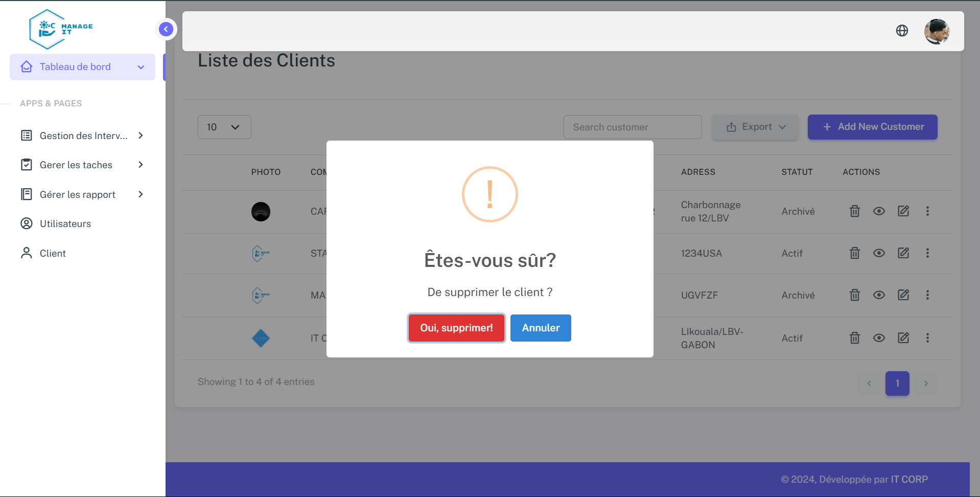Open the entries-per-page dropdown showing 10

[224, 127]
